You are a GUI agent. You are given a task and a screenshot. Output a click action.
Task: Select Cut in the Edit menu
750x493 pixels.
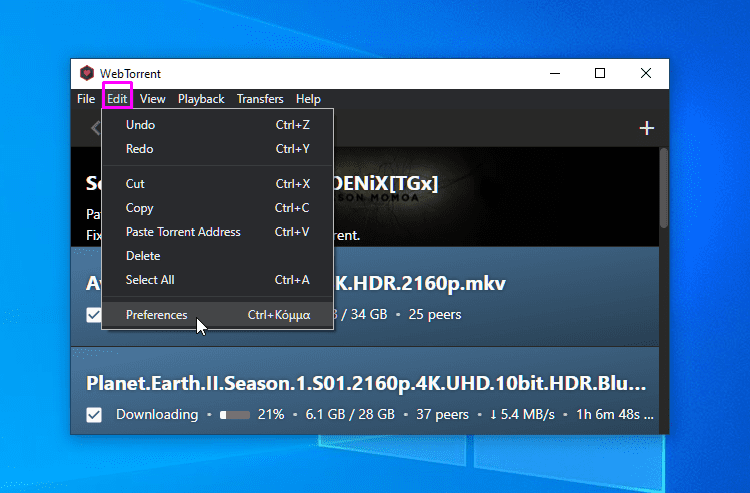coord(218,184)
